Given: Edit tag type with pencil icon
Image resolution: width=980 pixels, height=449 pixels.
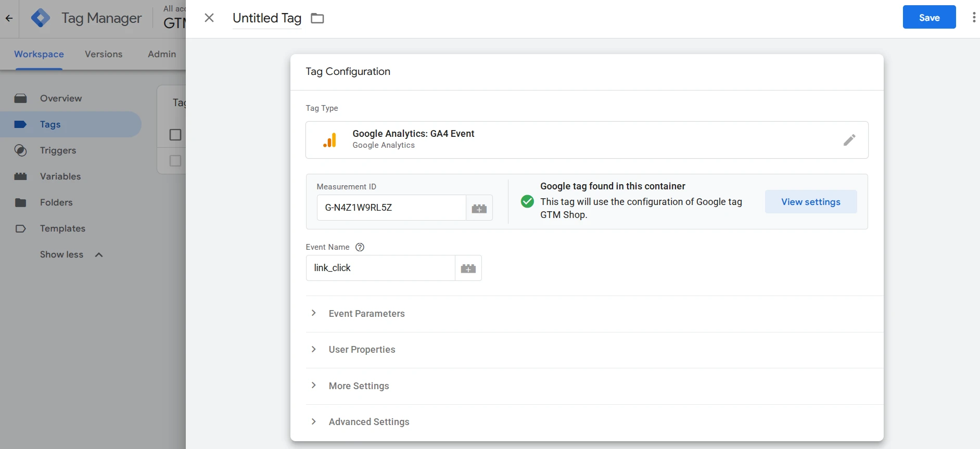Looking at the screenshot, I should point(849,140).
